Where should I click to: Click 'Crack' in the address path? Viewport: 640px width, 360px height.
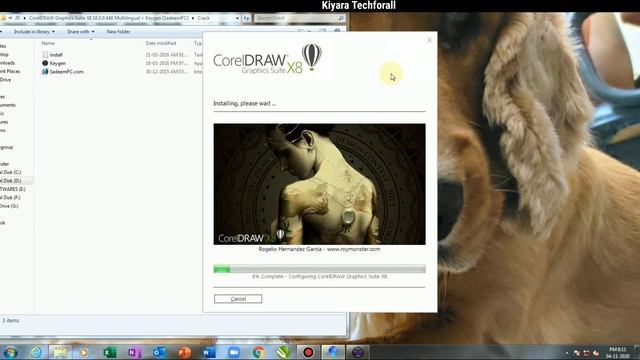pyautogui.click(x=203, y=18)
